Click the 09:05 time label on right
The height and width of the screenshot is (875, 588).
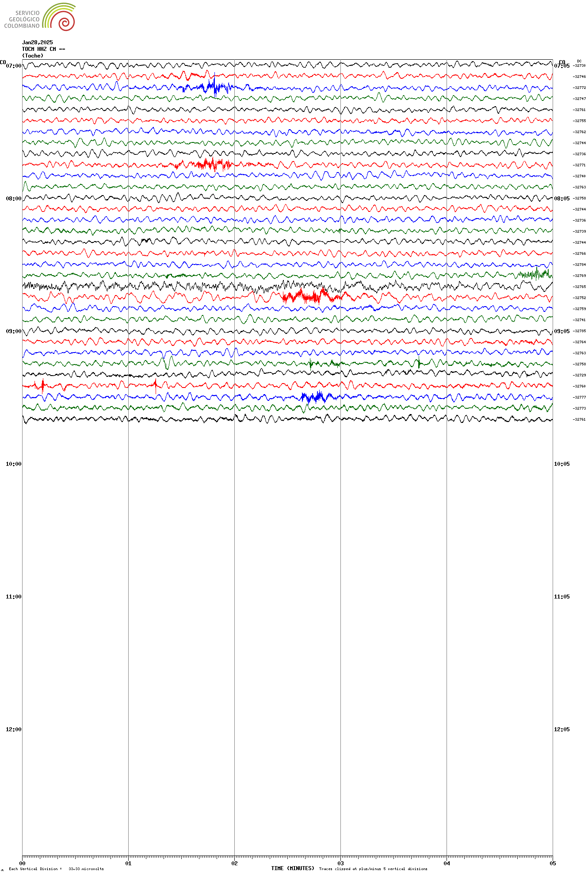[x=562, y=331]
